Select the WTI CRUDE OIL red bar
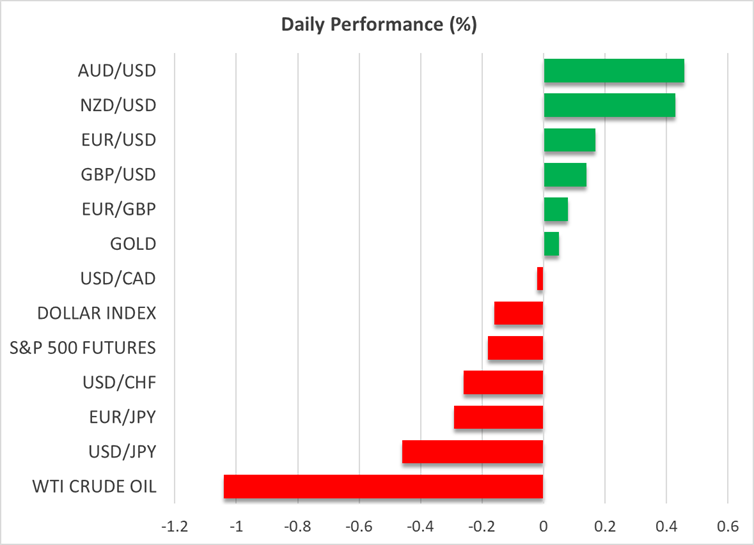 tap(383, 487)
